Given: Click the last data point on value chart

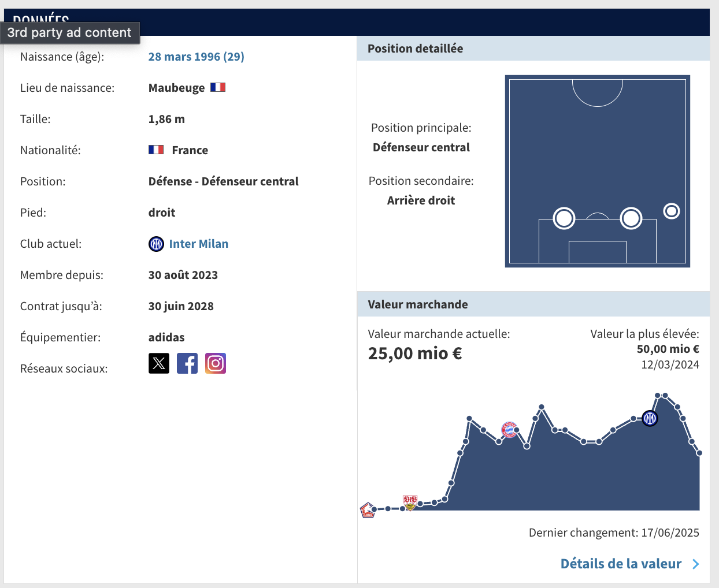Looking at the screenshot, I should tap(699, 453).
